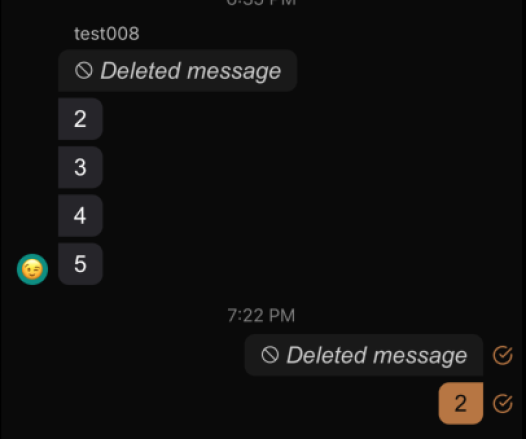Select received message bubble "3"
This screenshot has height=439, width=526.
tap(80, 167)
